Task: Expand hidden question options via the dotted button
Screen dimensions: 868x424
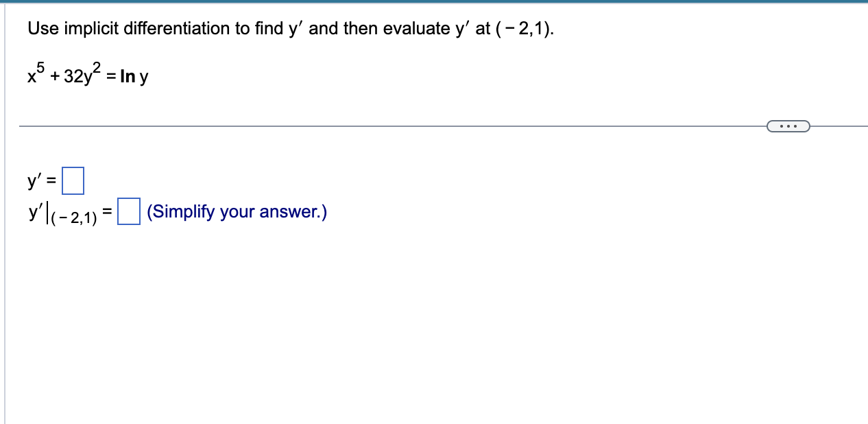Action: [x=789, y=126]
